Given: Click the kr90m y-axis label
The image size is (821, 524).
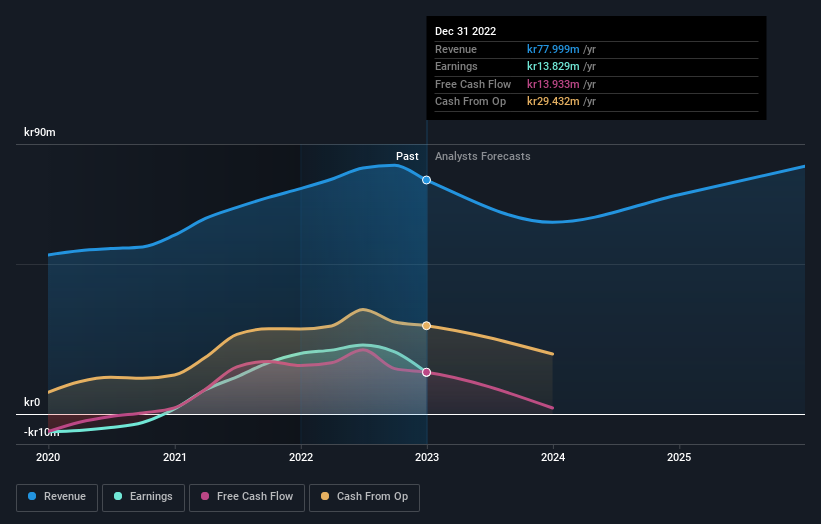Looking at the screenshot, I should coord(40,132).
